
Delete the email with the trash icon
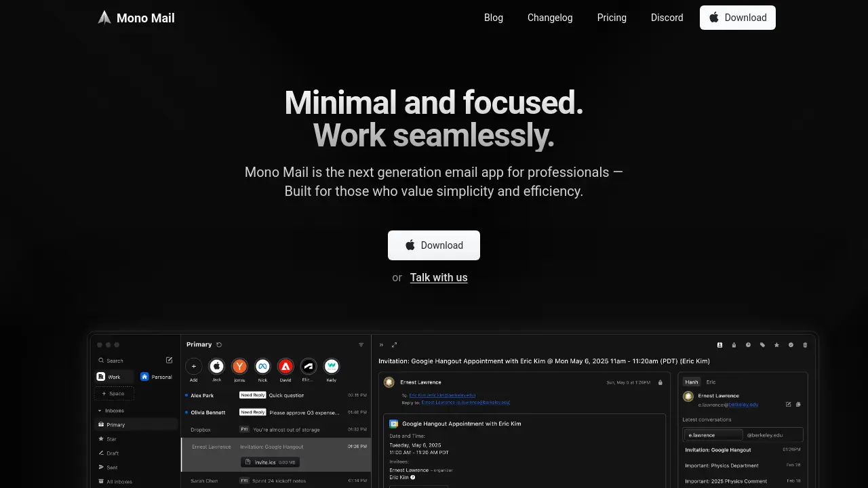coord(805,345)
